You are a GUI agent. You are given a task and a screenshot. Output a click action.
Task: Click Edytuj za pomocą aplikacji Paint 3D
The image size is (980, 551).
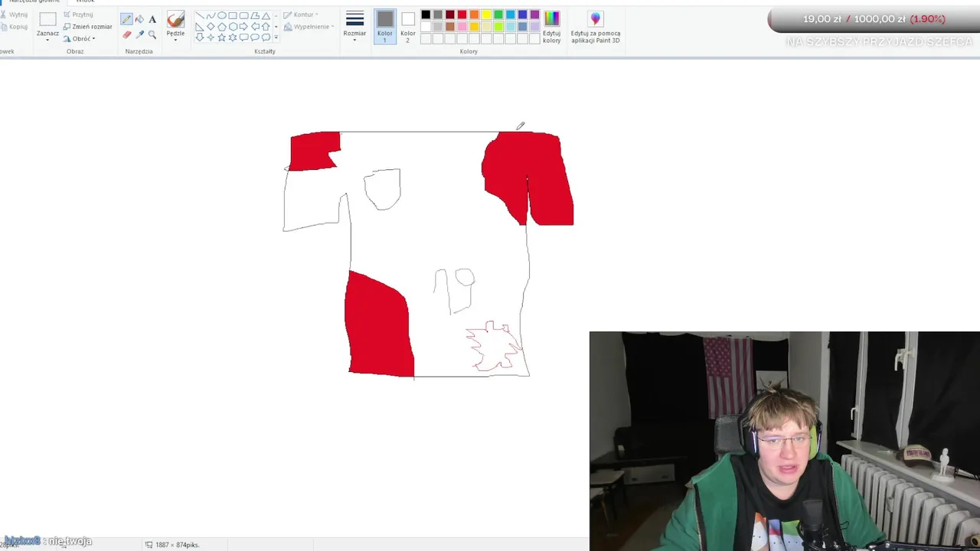(595, 26)
